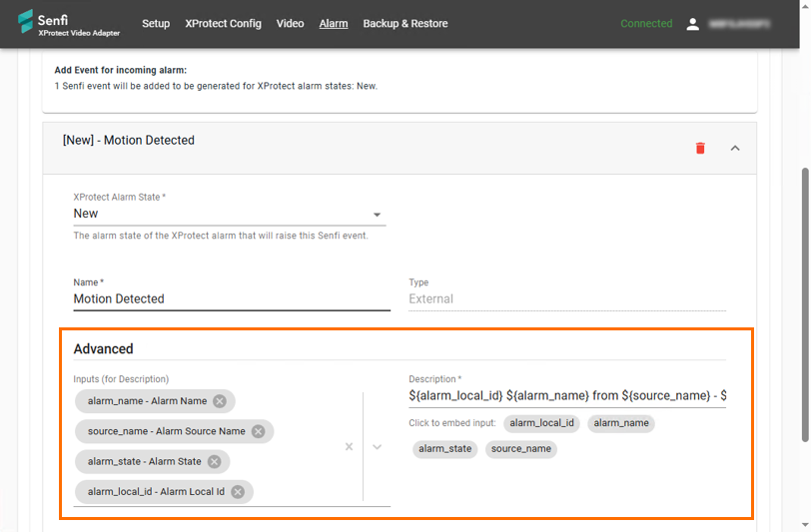
Task: Go to the XProtect Config tab
Action: click(223, 24)
